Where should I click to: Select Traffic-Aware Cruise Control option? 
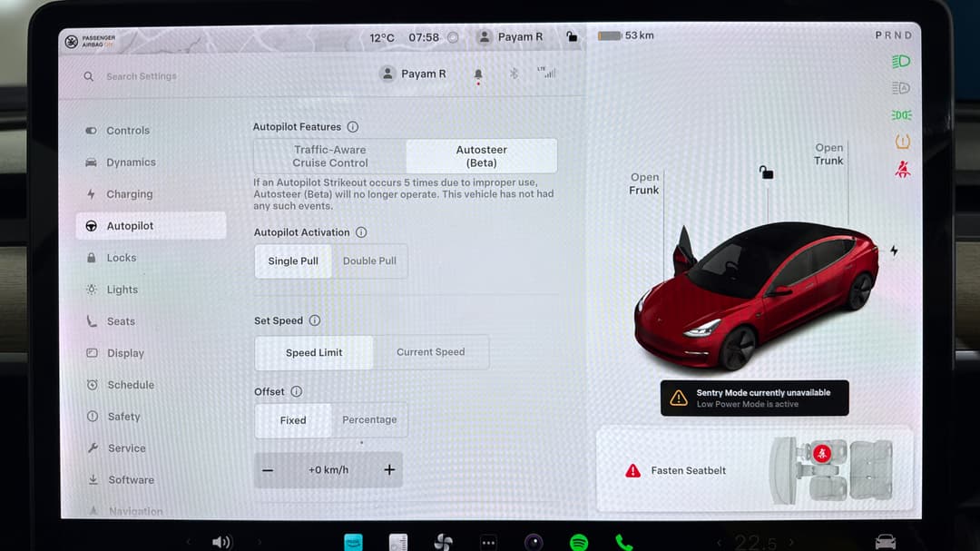pyautogui.click(x=330, y=156)
